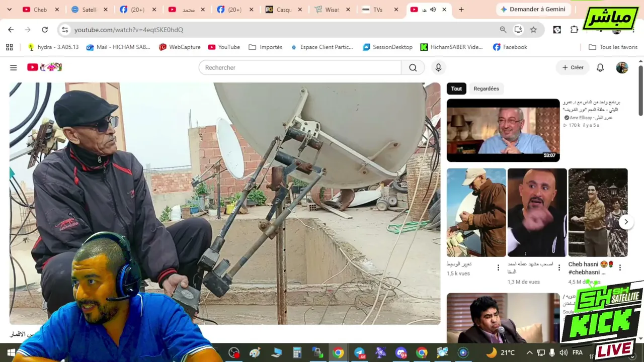Viewport: 644px width, 362px height.
Task: Start voice search with the microphone icon
Action: (x=438, y=67)
